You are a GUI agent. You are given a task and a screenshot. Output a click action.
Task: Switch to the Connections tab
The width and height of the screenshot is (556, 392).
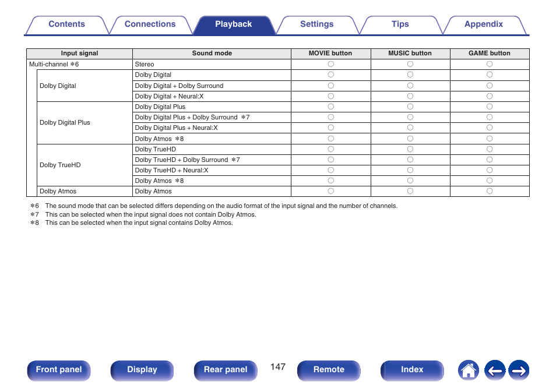[150, 24]
